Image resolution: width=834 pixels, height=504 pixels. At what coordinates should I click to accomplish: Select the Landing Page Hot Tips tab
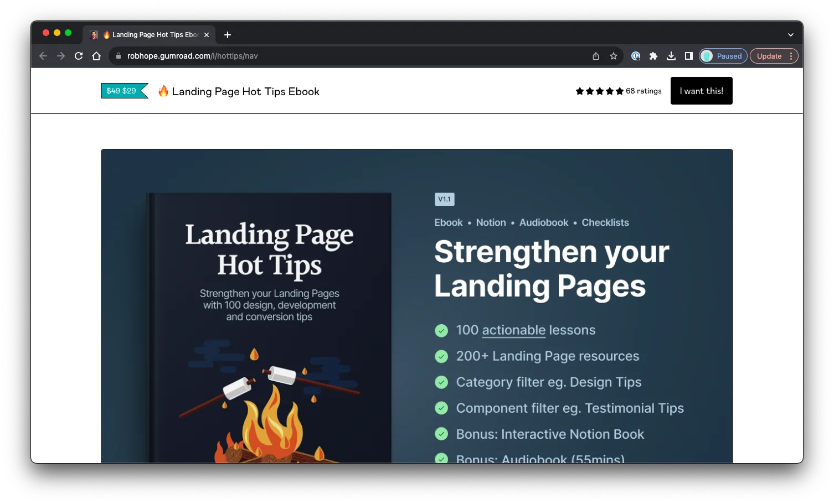click(x=150, y=35)
